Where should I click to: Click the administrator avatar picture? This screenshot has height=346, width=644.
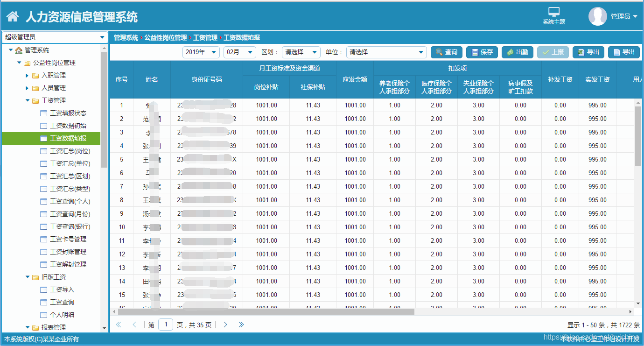(598, 16)
